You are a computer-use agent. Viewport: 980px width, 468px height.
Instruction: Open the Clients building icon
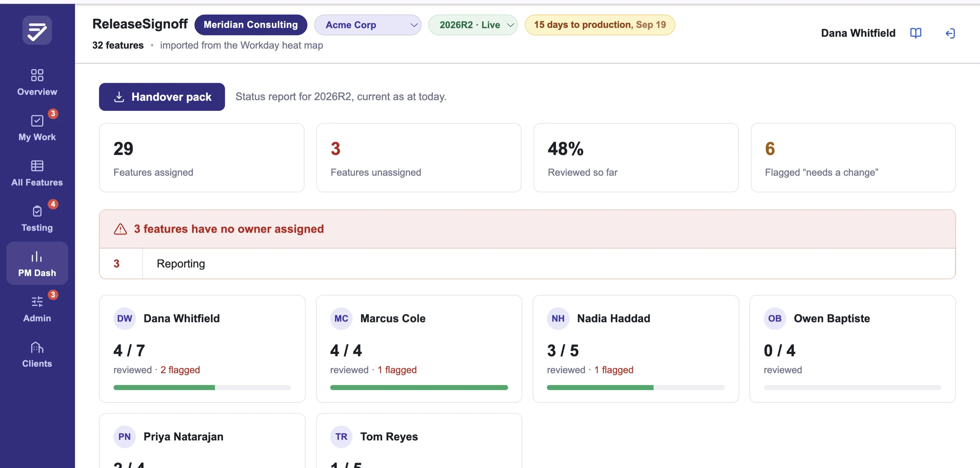(x=37, y=347)
